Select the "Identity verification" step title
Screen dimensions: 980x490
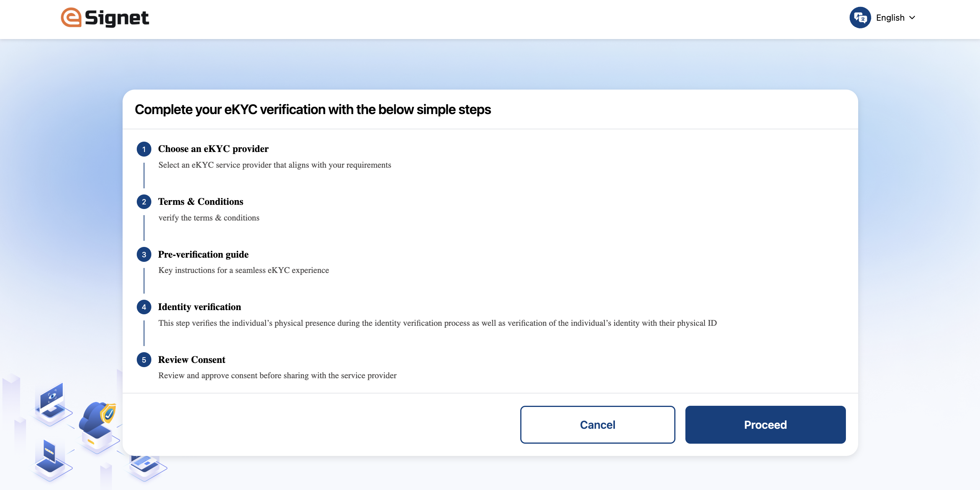coord(200,307)
